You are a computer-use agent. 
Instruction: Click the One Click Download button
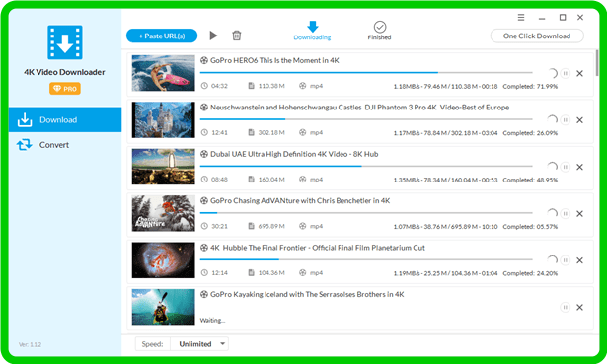coord(537,36)
